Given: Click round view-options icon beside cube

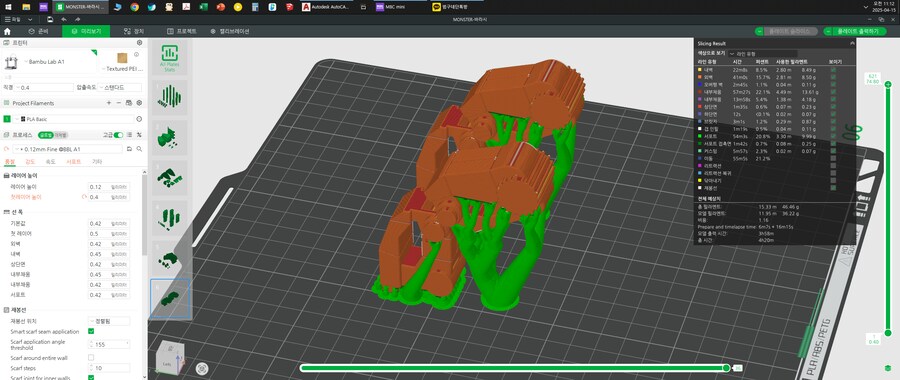Looking at the screenshot, I should point(201,369).
